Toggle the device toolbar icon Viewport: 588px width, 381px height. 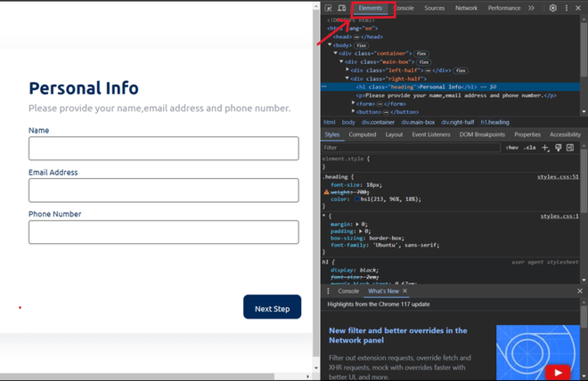341,8
